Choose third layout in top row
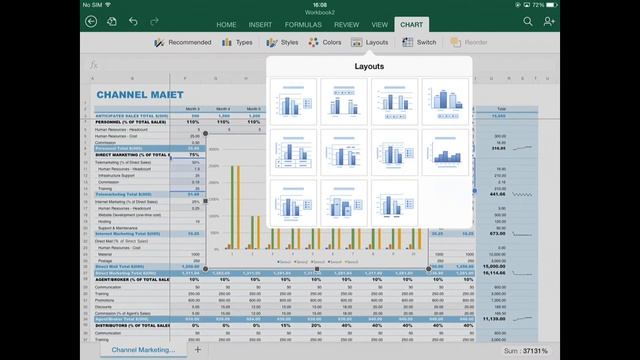The width and height of the screenshot is (640, 360). (395, 102)
